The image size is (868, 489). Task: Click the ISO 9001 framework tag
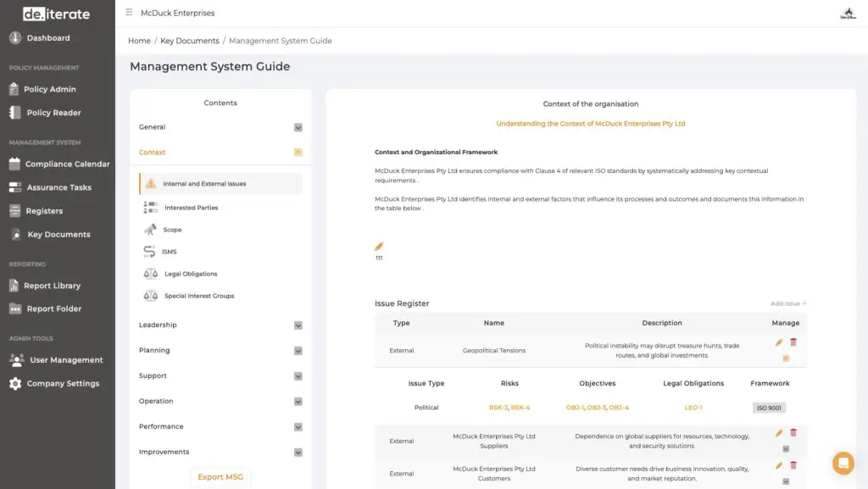click(769, 408)
